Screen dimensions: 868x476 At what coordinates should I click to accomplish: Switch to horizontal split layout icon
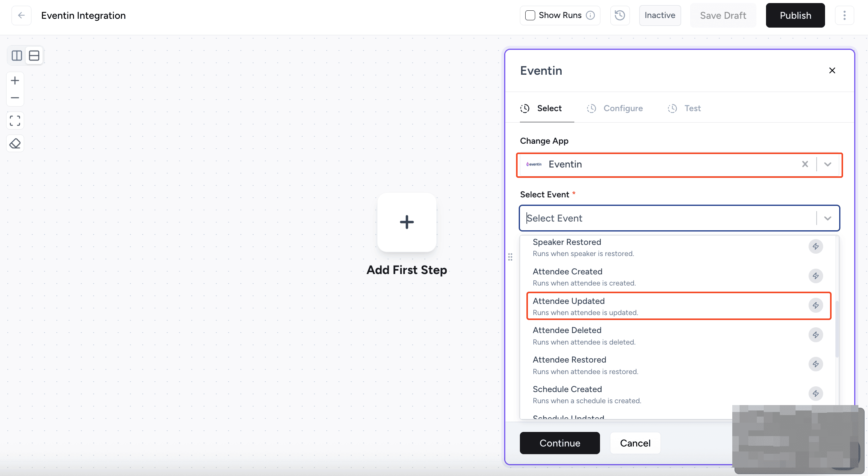tap(34, 56)
